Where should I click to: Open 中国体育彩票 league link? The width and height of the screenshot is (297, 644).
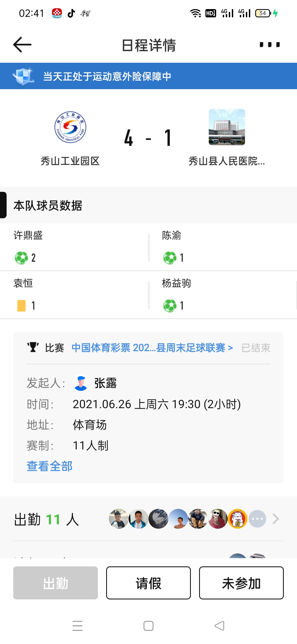click(x=152, y=348)
